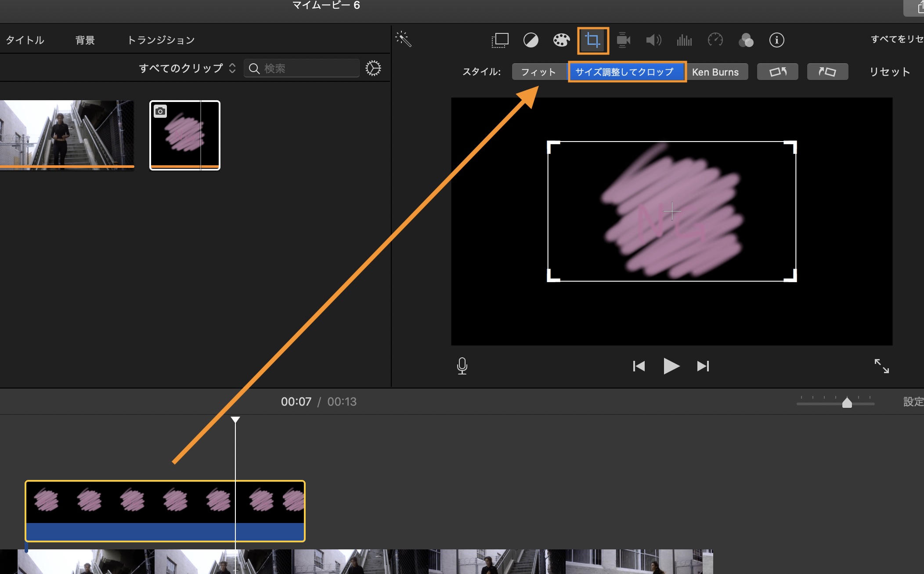Show the clip information icon
Image resolution: width=924 pixels, height=574 pixels.
[x=776, y=40]
